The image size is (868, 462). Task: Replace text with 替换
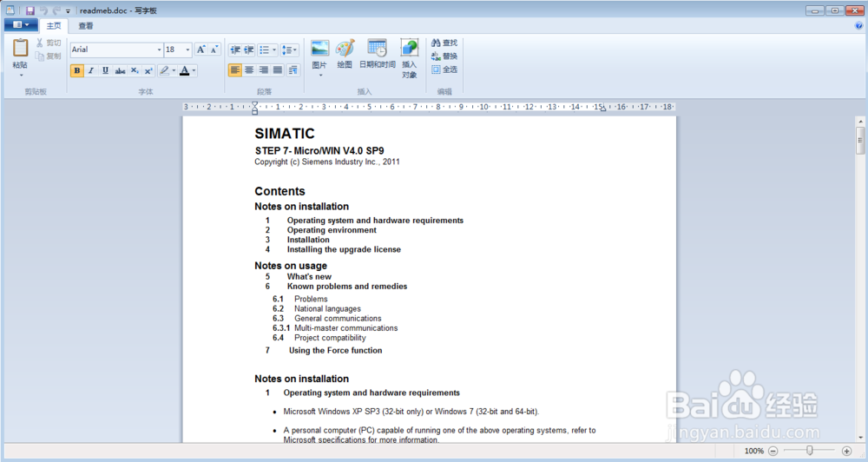click(444, 56)
